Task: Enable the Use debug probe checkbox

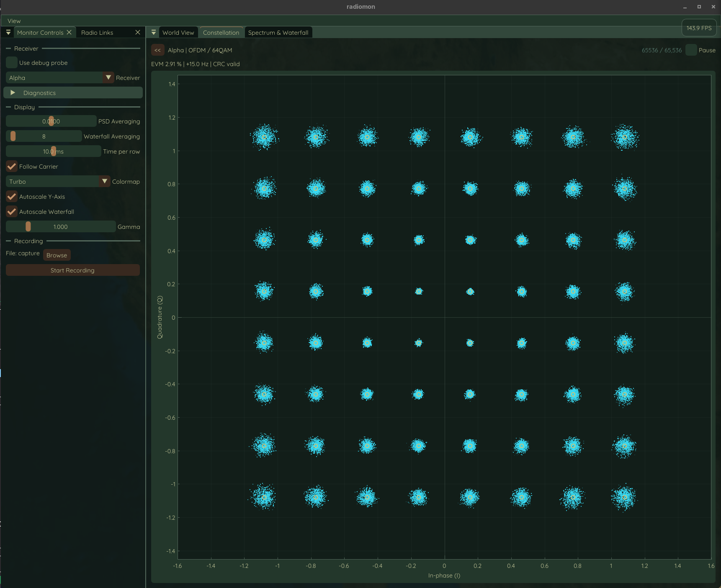Action: [x=12, y=63]
